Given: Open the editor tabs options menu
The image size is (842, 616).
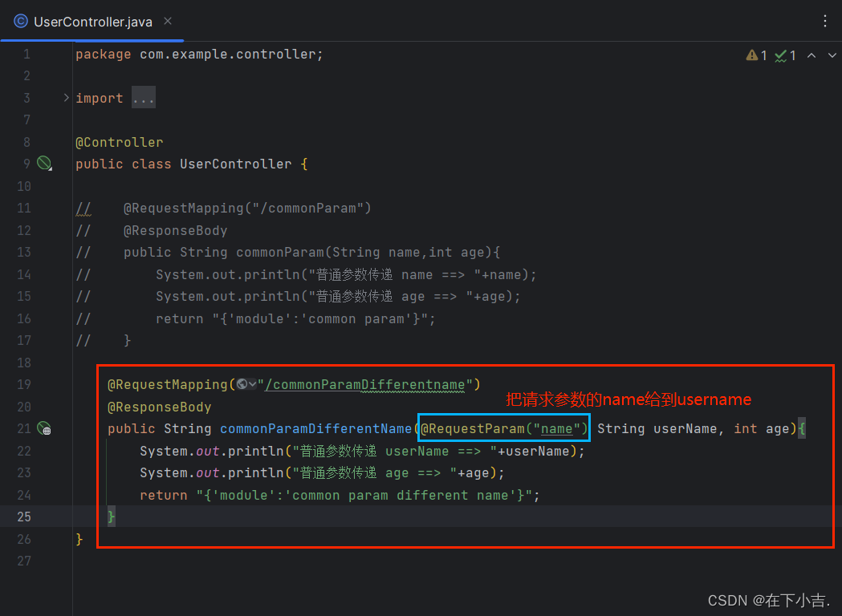Looking at the screenshot, I should pyautogui.click(x=825, y=21).
